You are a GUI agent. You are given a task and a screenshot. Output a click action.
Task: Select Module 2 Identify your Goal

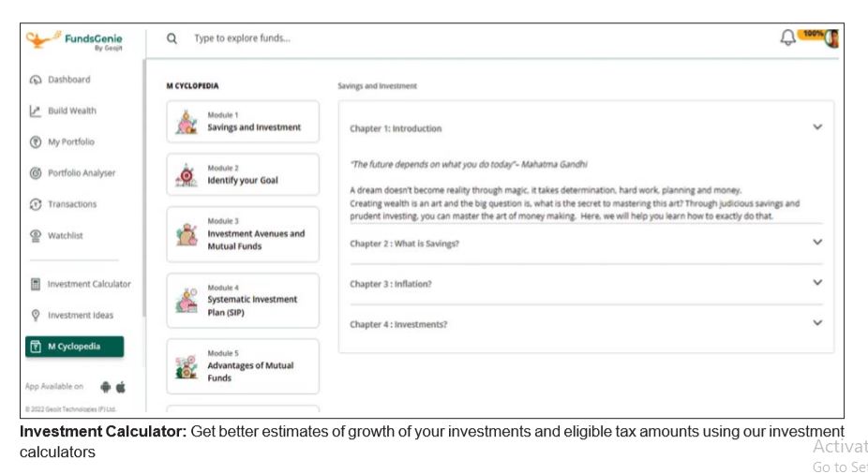coord(243,175)
